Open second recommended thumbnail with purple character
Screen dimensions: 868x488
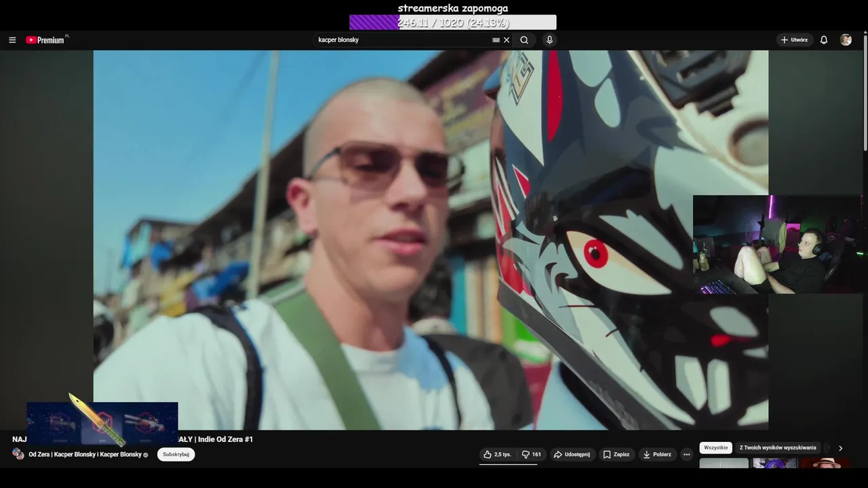(774, 464)
